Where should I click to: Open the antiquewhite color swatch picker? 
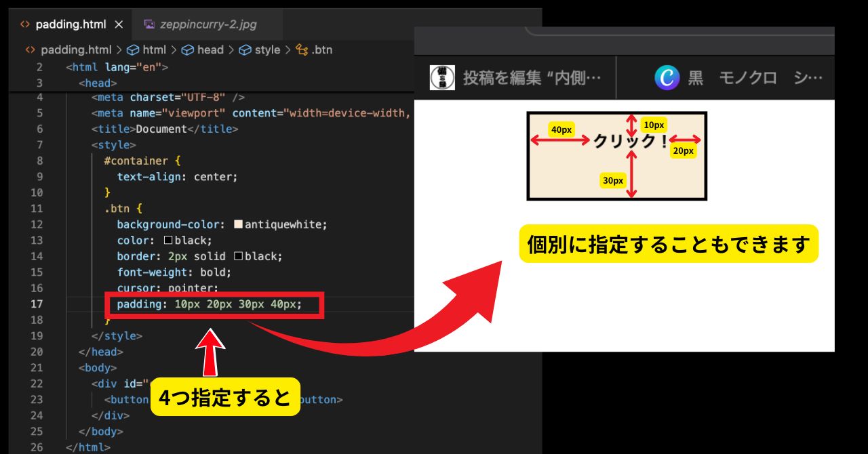coord(238,224)
